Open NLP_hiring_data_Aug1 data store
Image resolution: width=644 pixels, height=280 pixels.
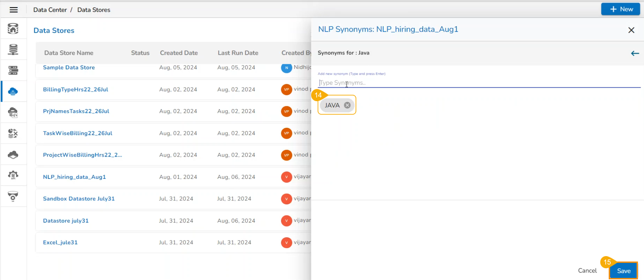click(74, 177)
